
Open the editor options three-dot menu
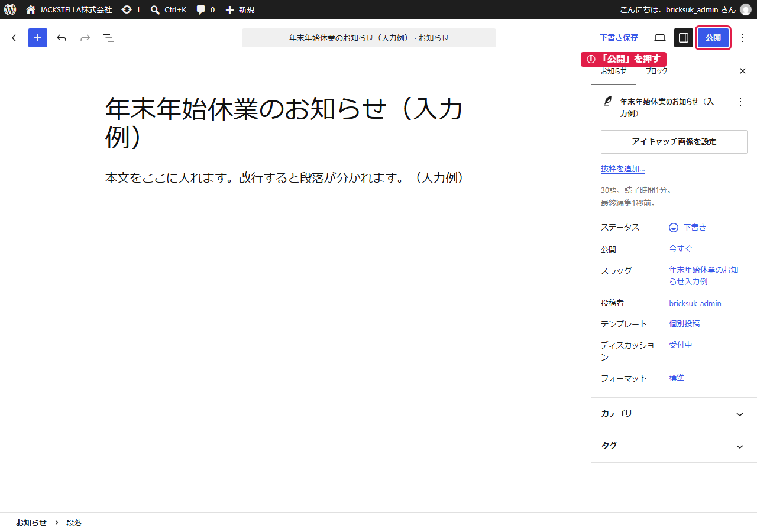[x=743, y=38]
